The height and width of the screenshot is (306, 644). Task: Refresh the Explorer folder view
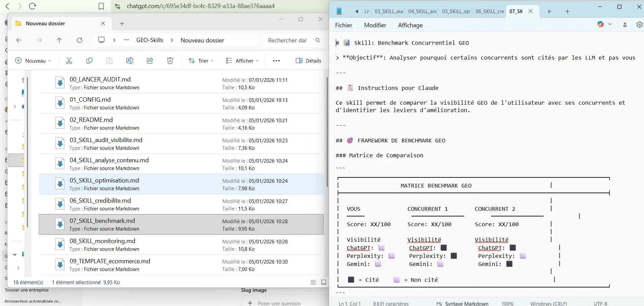tap(79, 40)
